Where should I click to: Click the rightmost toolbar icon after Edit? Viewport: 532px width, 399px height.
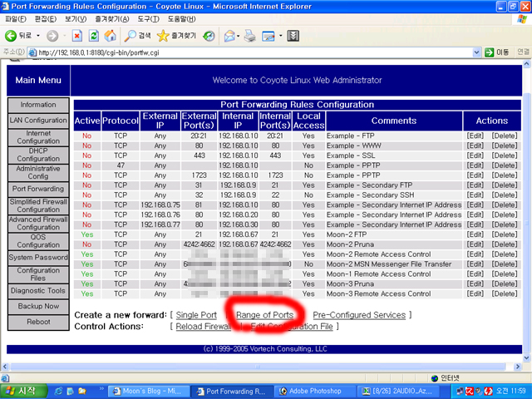tap(293, 36)
